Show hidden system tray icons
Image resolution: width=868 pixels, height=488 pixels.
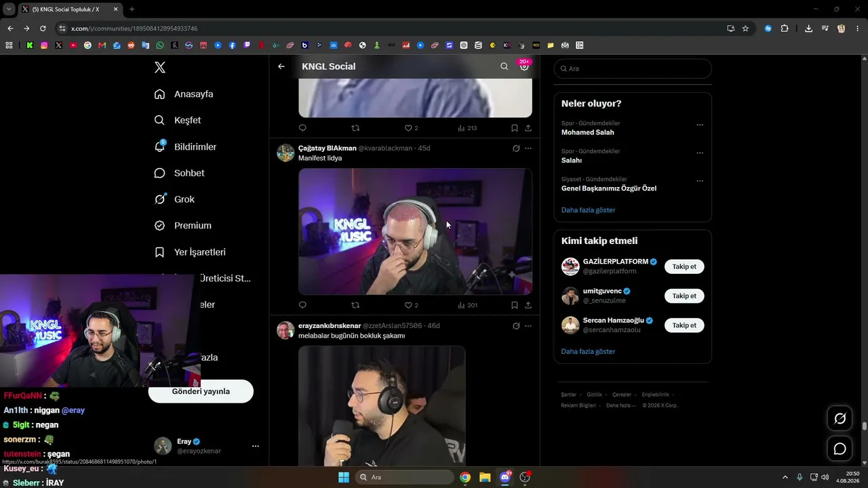(x=785, y=477)
